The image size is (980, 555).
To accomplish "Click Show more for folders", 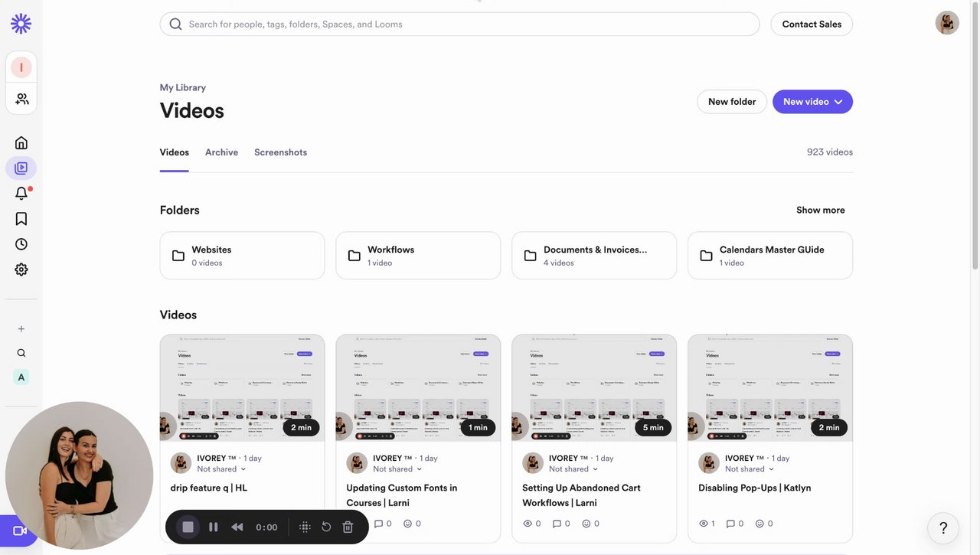I will (821, 210).
